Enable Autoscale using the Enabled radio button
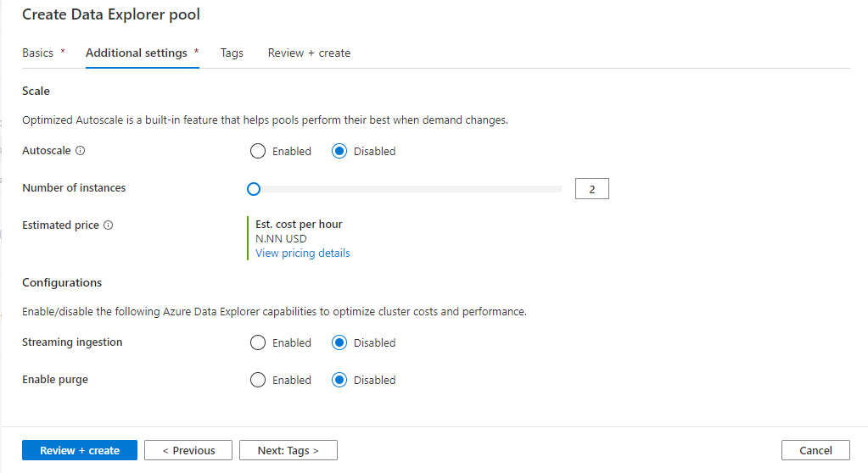Screen dimensions: 868x473 click(x=258, y=152)
